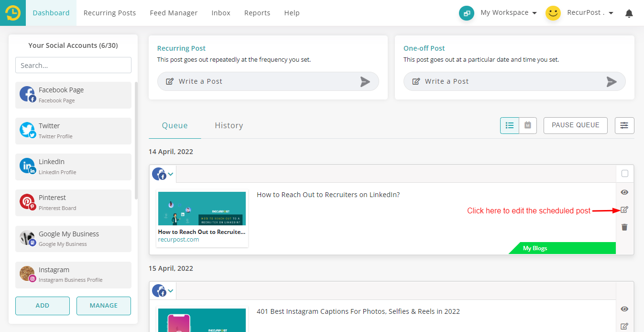
Task: Click the ADD account button
Action: click(x=43, y=306)
